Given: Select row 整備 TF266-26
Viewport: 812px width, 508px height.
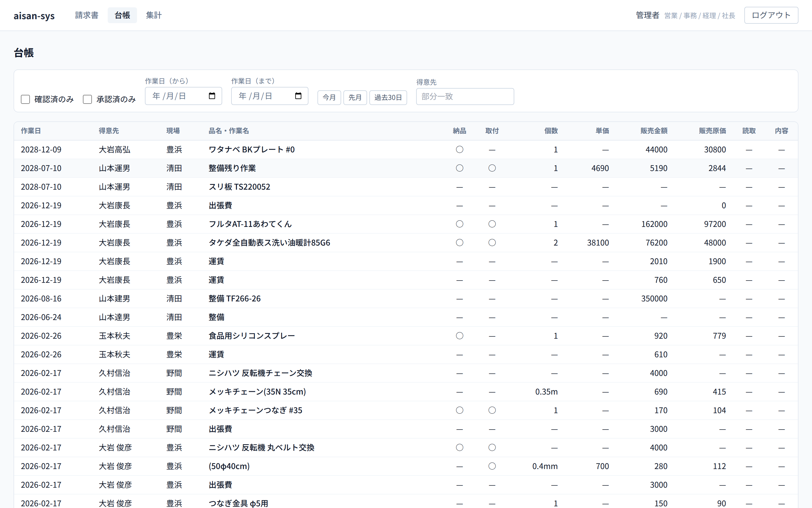Looking at the screenshot, I should 406,298.
